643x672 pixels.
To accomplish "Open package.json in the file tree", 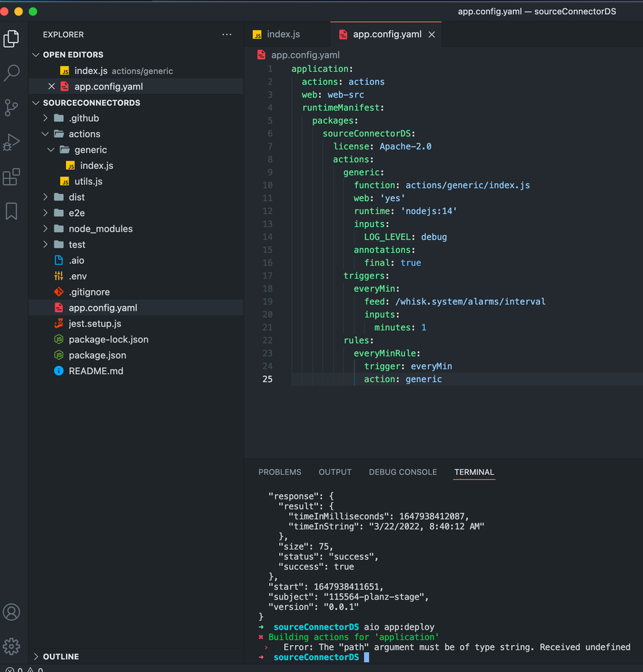I will [x=97, y=355].
